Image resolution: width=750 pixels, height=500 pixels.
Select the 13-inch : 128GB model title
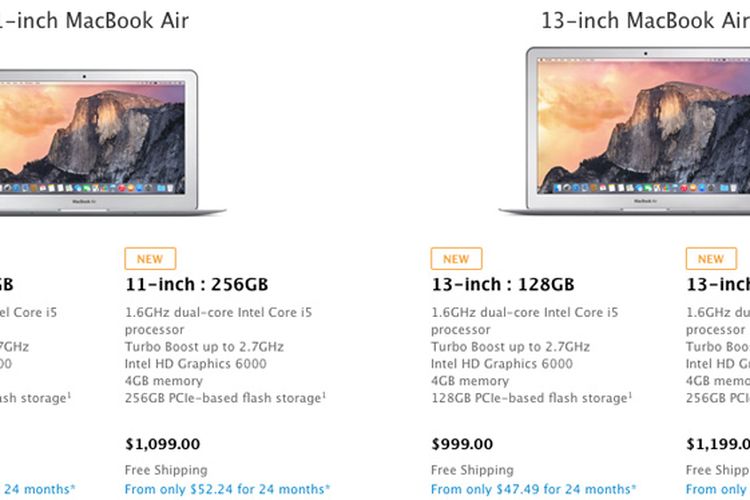[503, 284]
